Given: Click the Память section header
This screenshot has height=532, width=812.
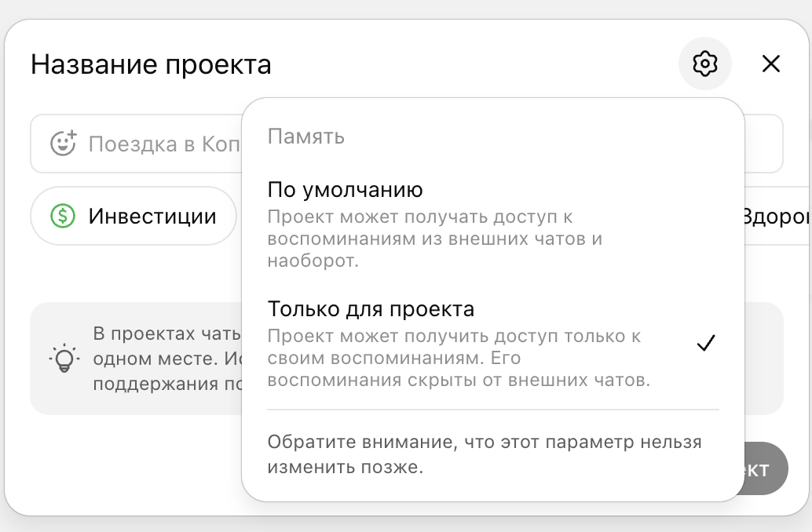Looking at the screenshot, I should 306,136.
